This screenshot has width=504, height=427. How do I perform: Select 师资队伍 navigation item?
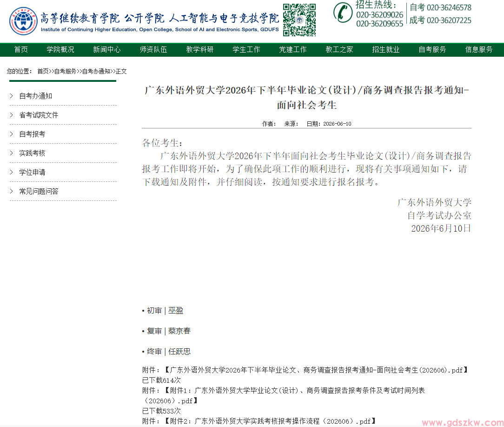tap(153, 49)
